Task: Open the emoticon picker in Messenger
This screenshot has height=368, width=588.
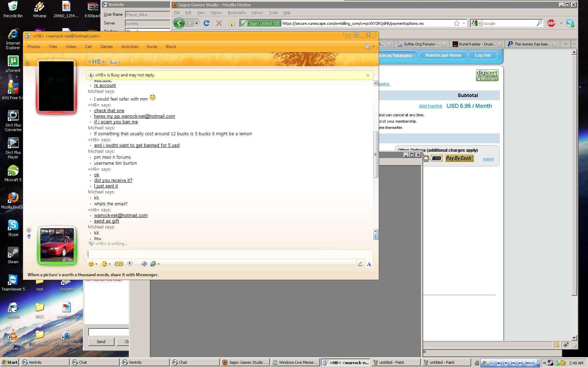Action: (91, 264)
